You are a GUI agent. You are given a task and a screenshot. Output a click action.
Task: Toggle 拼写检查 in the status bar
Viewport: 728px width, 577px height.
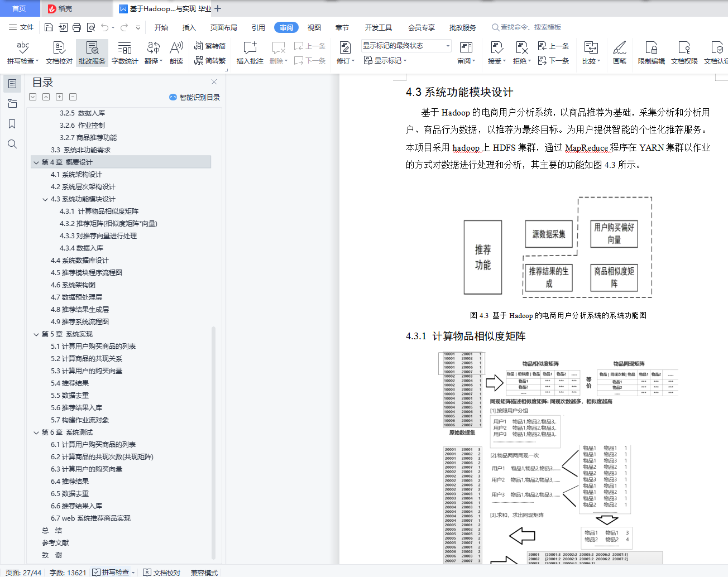coord(111,573)
